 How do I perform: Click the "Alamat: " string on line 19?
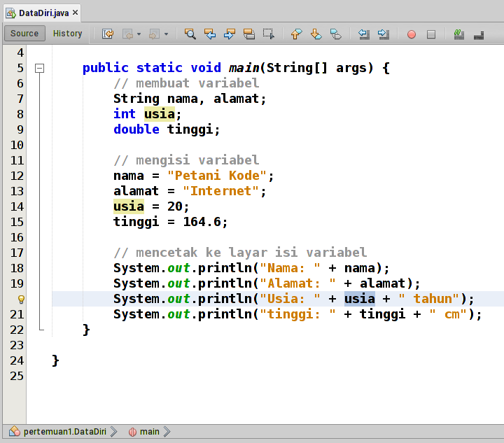[298, 283]
